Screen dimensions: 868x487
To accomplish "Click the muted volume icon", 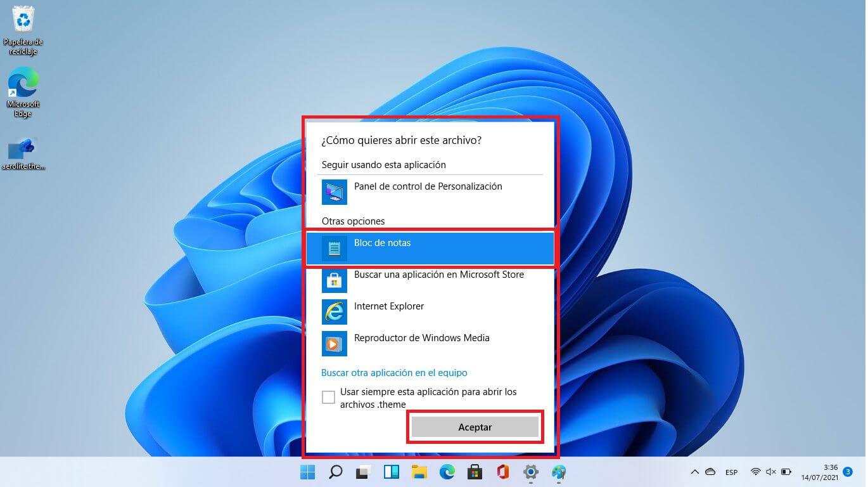I will point(771,472).
